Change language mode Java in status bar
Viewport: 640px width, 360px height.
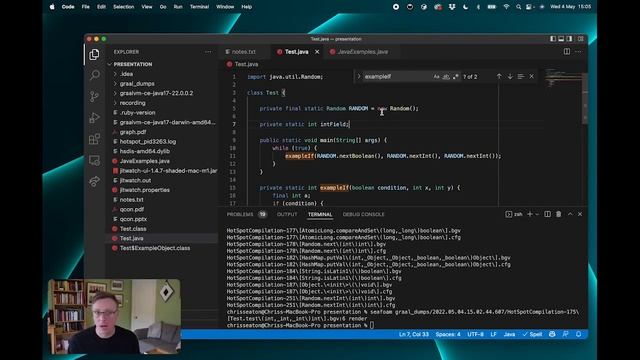[x=509, y=334]
